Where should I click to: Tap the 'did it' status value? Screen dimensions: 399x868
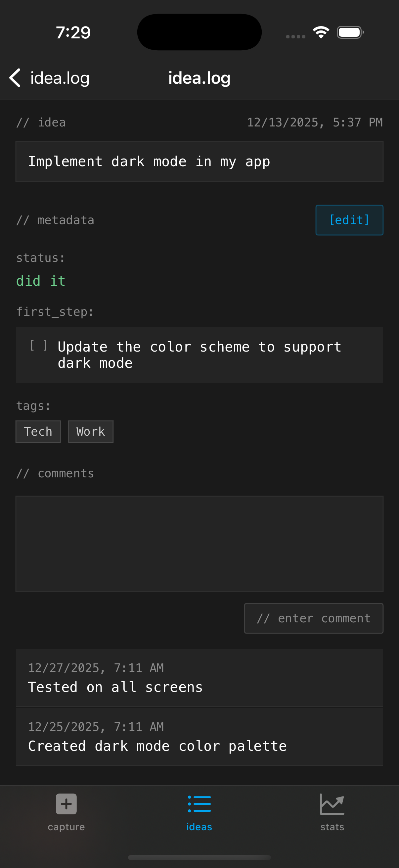click(x=41, y=281)
